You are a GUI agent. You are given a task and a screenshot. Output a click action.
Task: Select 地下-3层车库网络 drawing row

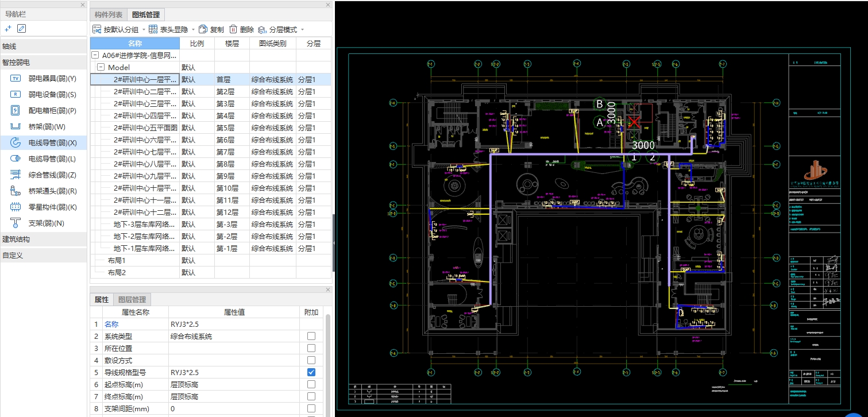tap(211, 224)
